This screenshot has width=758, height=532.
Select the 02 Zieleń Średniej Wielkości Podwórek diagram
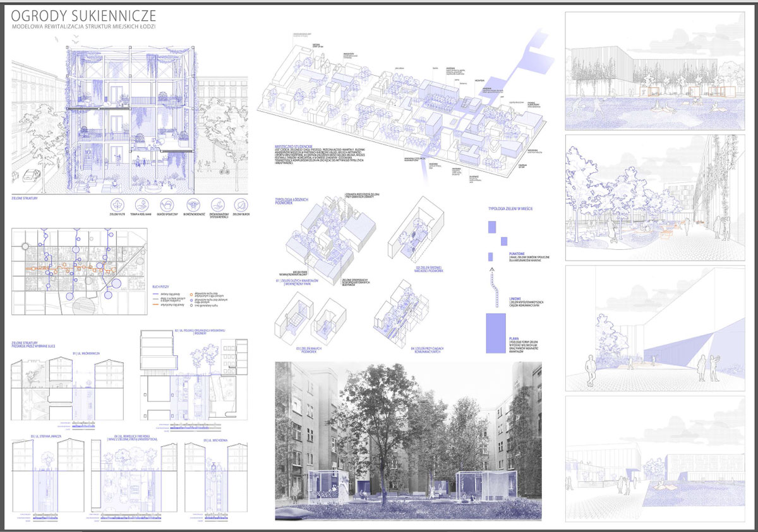(x=417, y=233)
